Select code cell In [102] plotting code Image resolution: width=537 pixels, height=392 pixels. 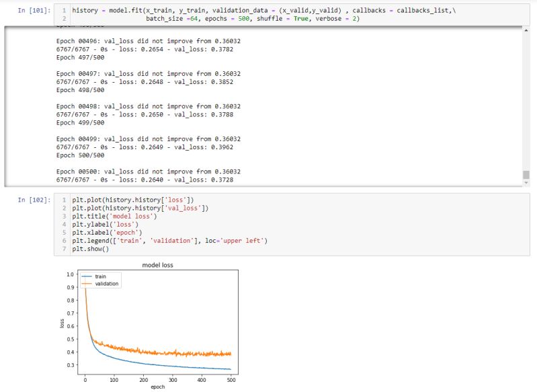point(292,225)
